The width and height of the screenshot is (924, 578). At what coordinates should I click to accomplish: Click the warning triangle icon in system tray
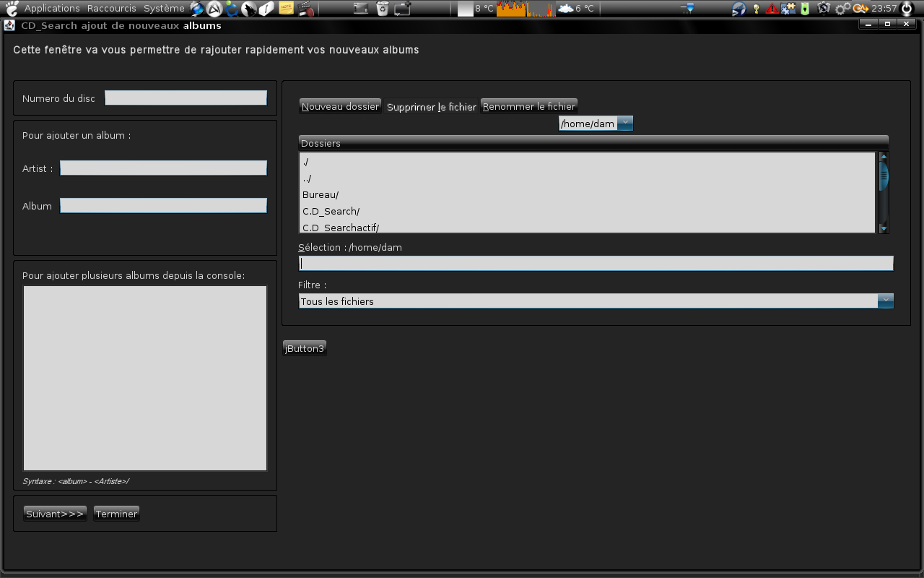click(x=772, y=9)
